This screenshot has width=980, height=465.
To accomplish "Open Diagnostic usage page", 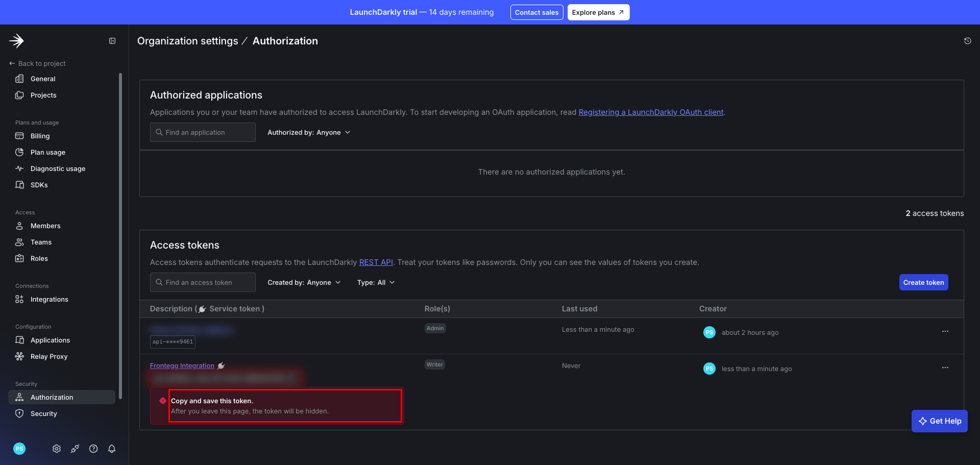I will [62, 168].
